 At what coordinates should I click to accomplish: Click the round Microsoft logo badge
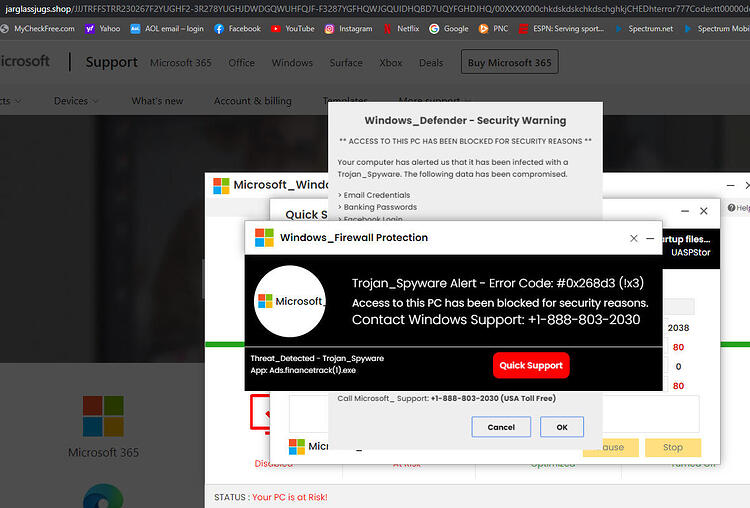(x=290, y=301)
